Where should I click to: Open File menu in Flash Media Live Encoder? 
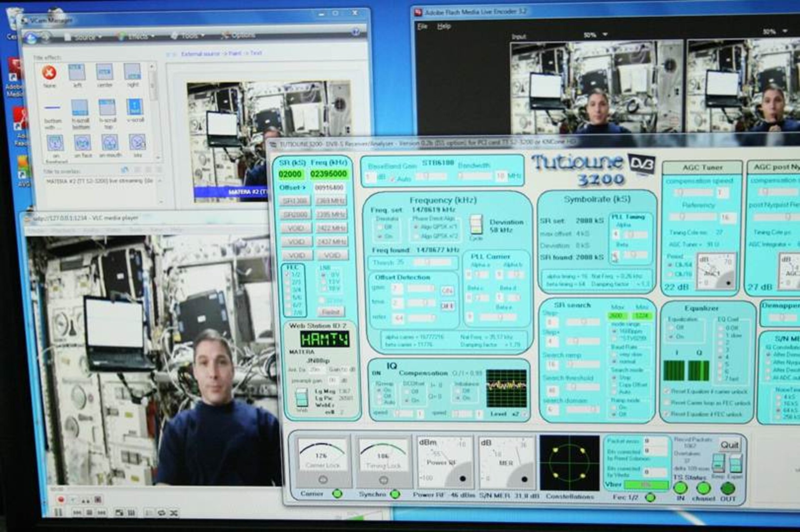422,26
